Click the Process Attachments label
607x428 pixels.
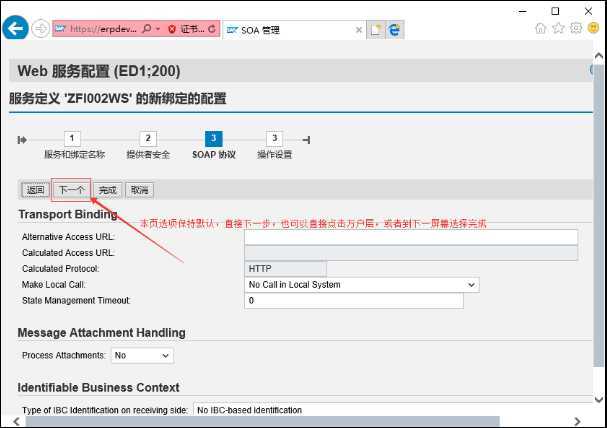(x=63, y=355)
